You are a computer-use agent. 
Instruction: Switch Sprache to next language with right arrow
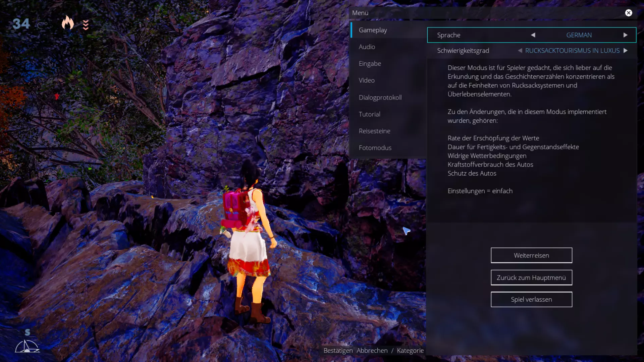click(625, 35)
